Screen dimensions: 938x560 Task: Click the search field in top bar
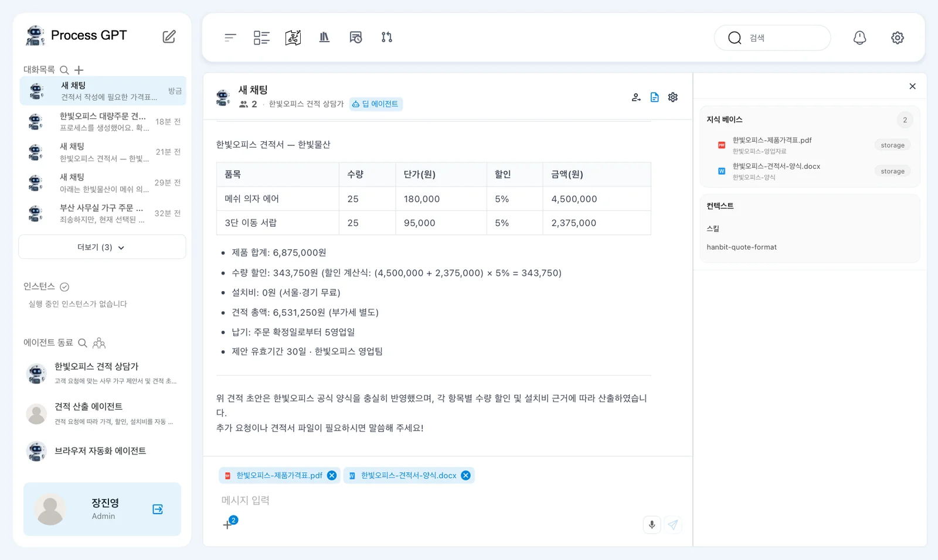pyautogui.click(x=772, y=37)
